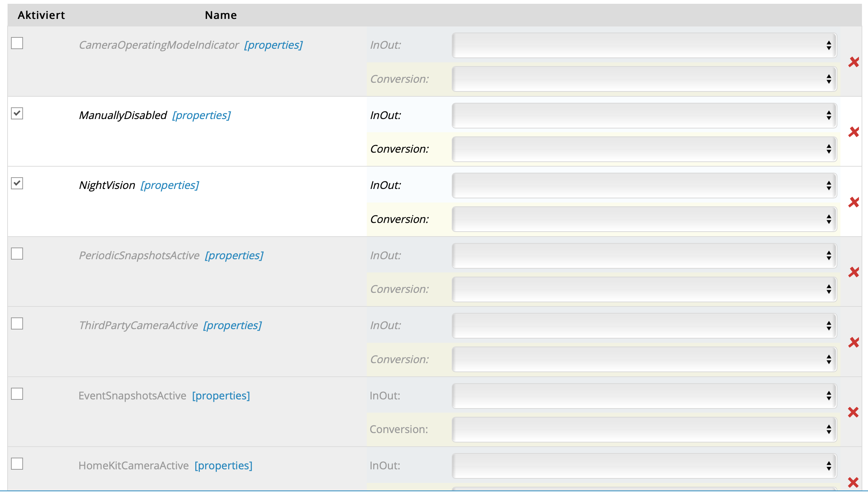Open Conversion dropdown for ThirdPartyCameraActive
This screenshot has width=868, height=492.
tap(644, 359)
